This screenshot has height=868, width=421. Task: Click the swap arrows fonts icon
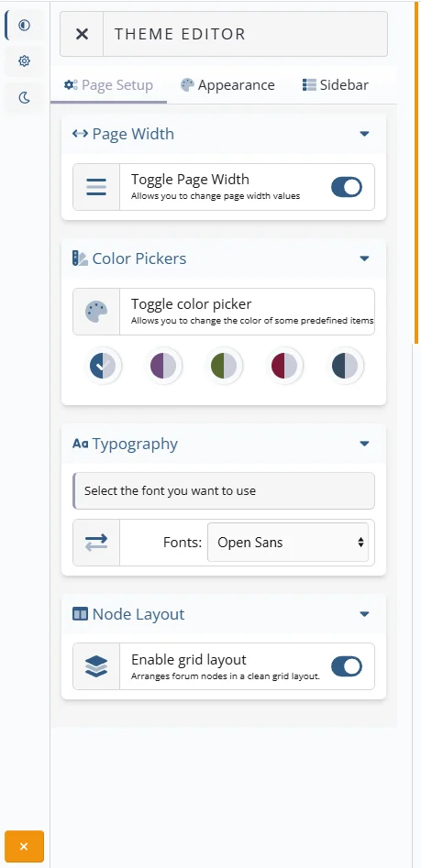pyautogui.click(x=96, y=543)
